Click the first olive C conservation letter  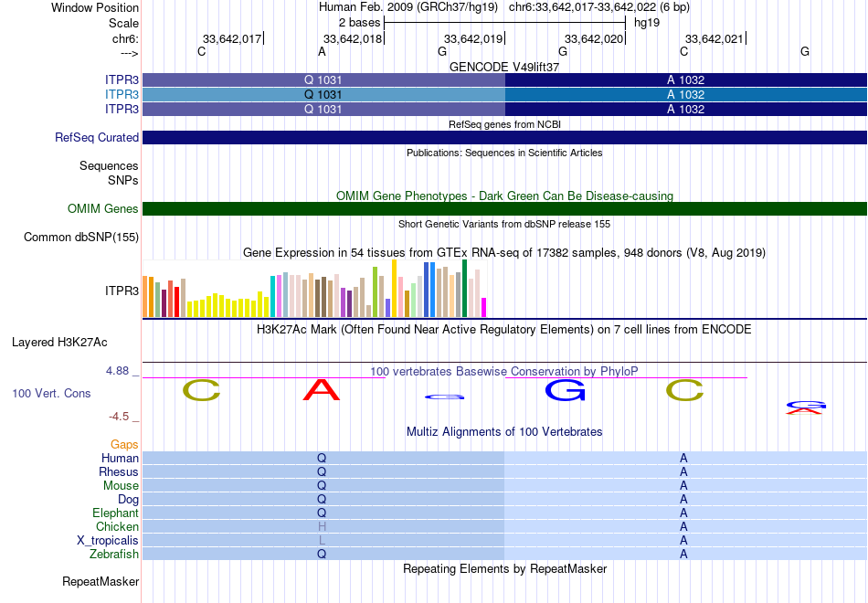(x=202, y=390)
